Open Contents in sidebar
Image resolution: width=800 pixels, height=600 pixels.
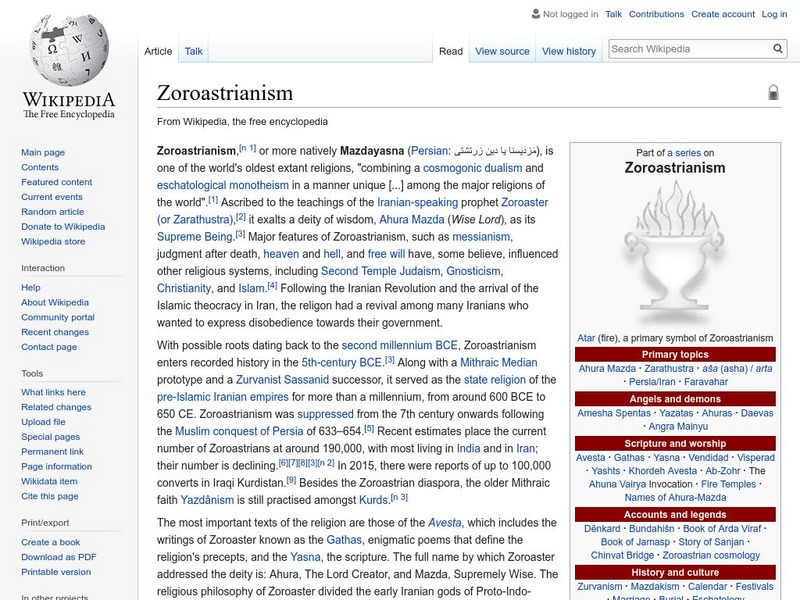tap(40, 167)
